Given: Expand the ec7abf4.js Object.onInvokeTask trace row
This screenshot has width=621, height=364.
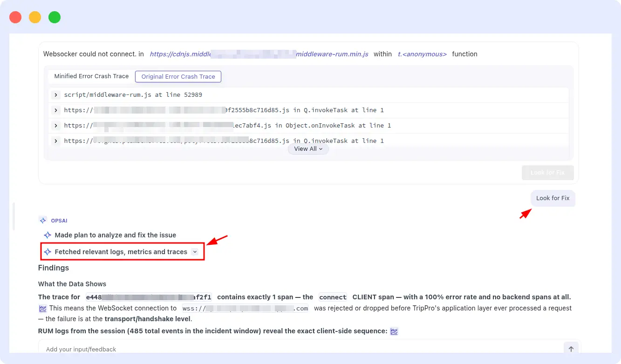Looking at the screenshot, I should click(55, 126).
